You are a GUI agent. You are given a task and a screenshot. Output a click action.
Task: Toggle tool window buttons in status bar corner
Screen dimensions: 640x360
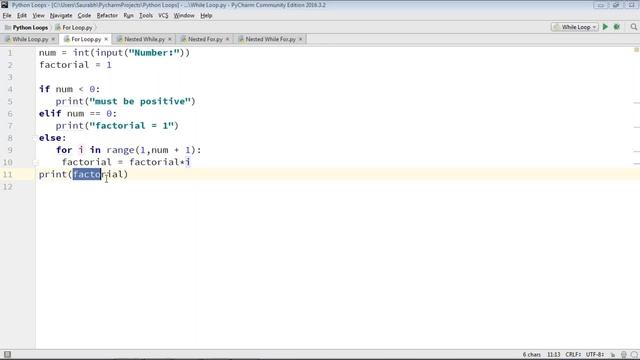[7, 354]
